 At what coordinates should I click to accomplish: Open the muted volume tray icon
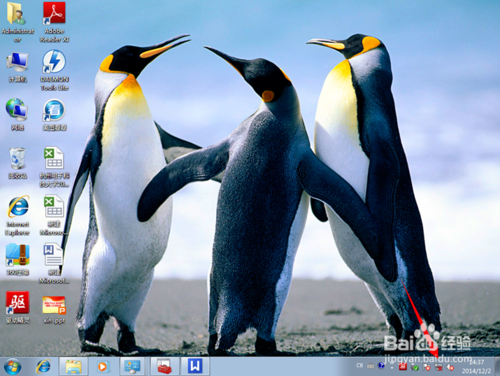pyautogui.click(x=451, y=367)
